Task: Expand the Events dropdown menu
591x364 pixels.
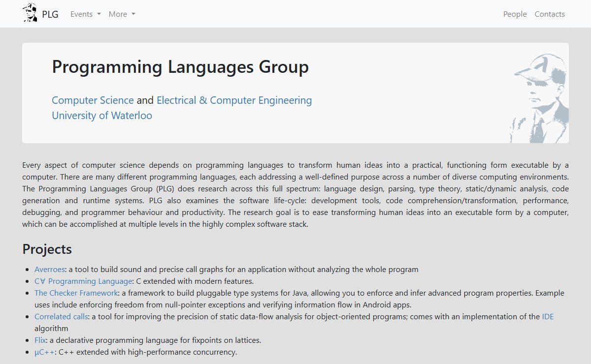Action: pos(86,14)
